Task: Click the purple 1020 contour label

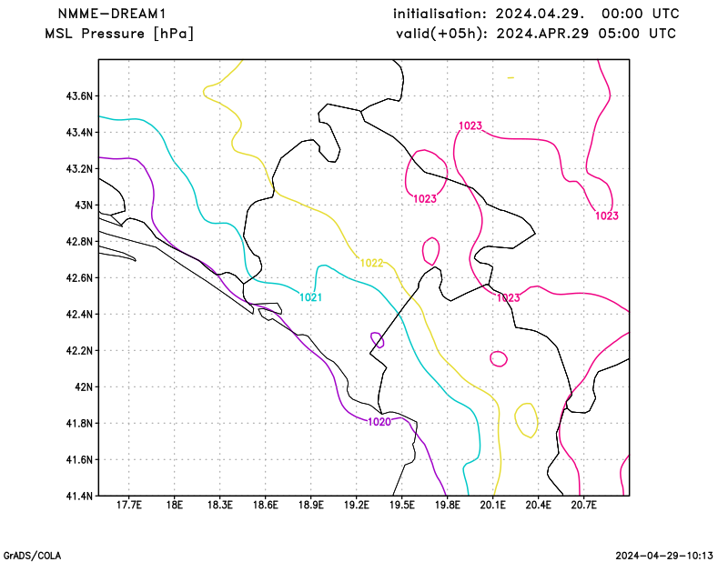Action: (379, 422)
